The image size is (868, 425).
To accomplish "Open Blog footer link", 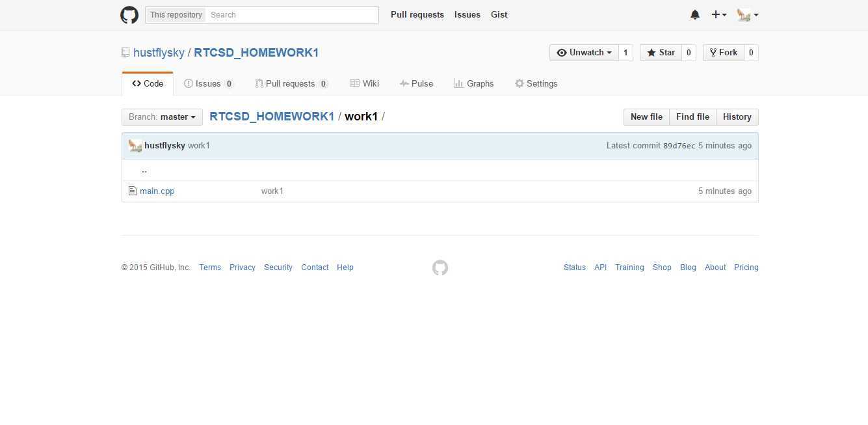I will [x=688, y=267].
